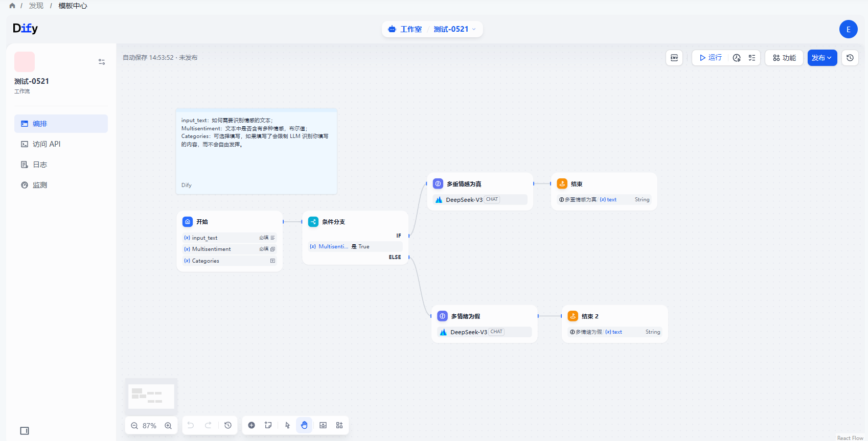This screenshot has height=441, width=868.
Task: Open the 日志 logs section
Action: (x=40, y=165)
